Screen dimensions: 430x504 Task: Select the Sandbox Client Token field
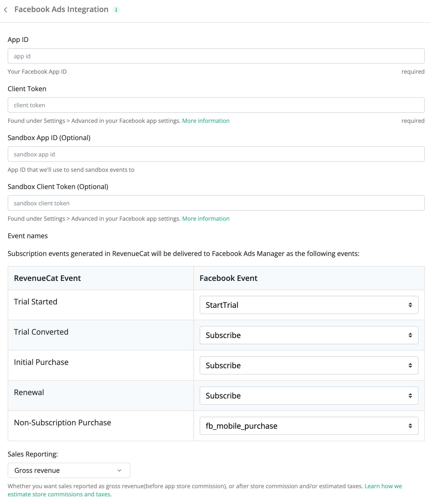[x=216, y=203]
